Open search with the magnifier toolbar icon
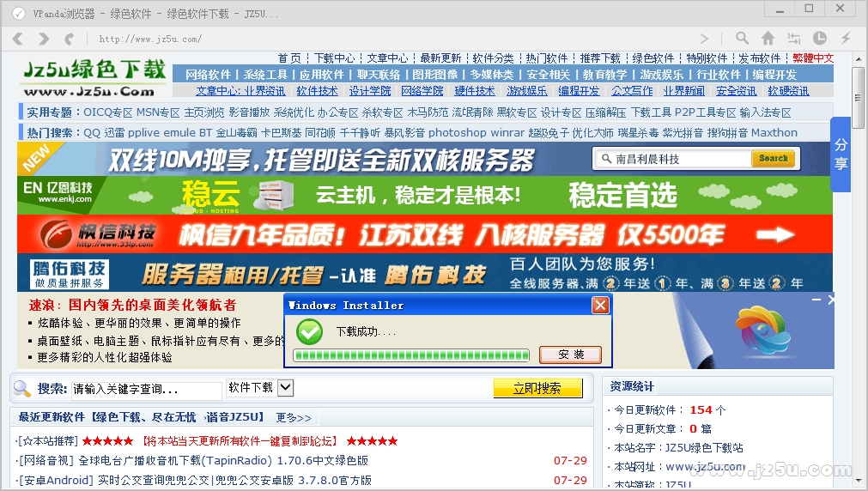Screen dimensions: 868x491 (742, 38)
